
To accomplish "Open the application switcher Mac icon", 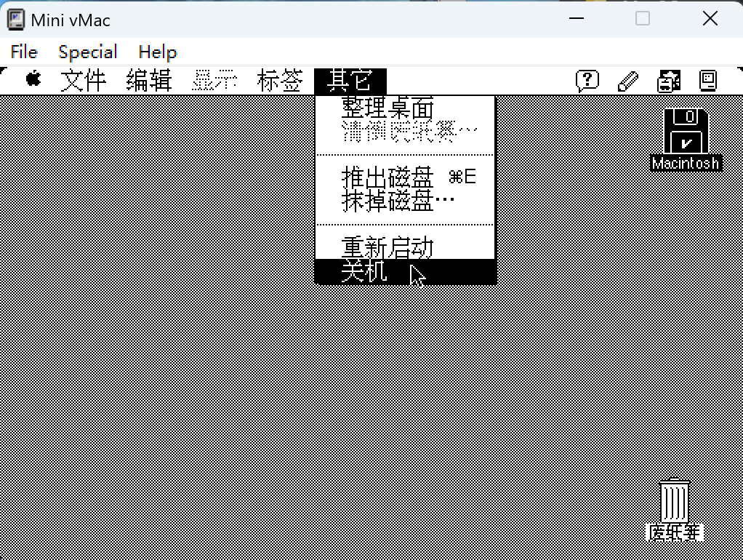I will (708, 80).
